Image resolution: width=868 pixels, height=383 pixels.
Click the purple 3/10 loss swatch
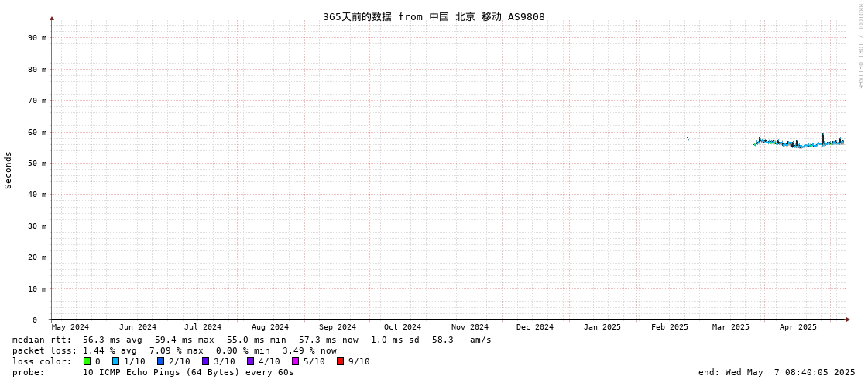pos(205,361)
